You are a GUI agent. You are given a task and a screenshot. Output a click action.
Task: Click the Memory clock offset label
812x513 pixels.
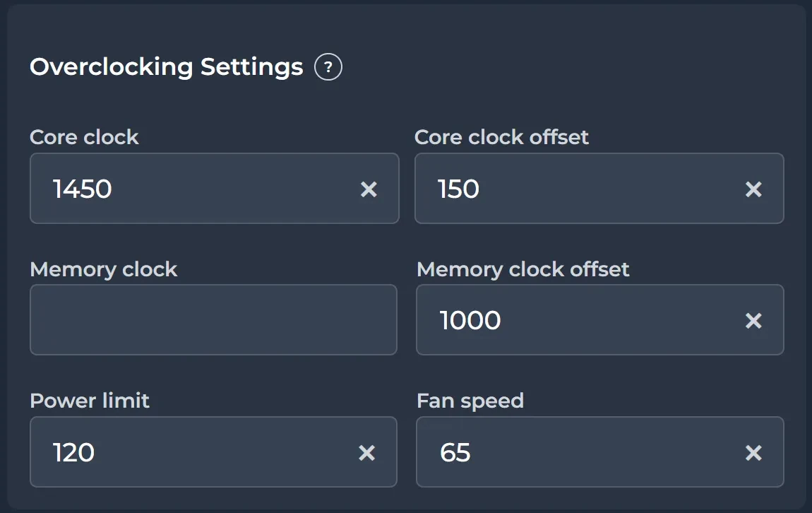tap(523, 269)
